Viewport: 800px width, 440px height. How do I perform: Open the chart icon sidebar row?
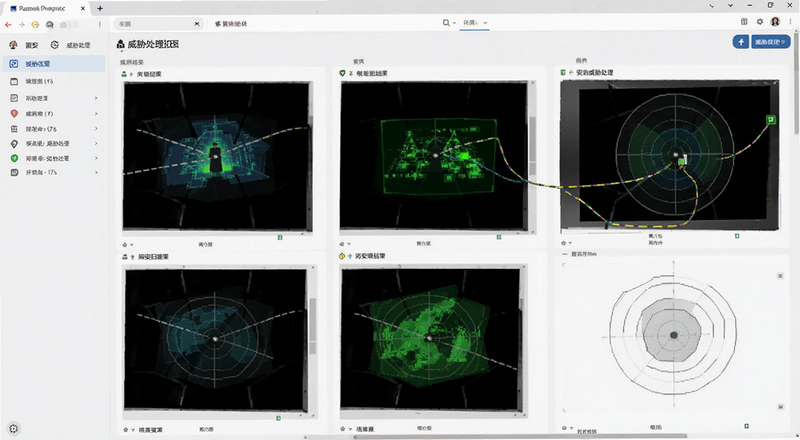(54, 98)
